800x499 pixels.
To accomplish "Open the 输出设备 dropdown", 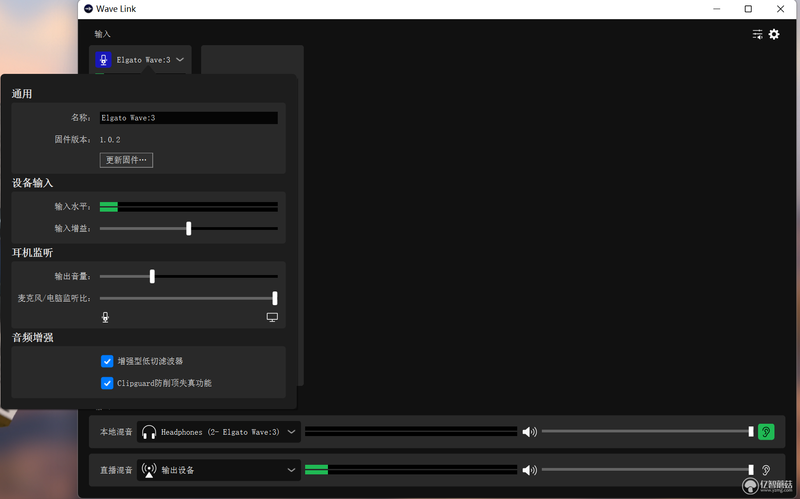I will (x=218, y=470).
